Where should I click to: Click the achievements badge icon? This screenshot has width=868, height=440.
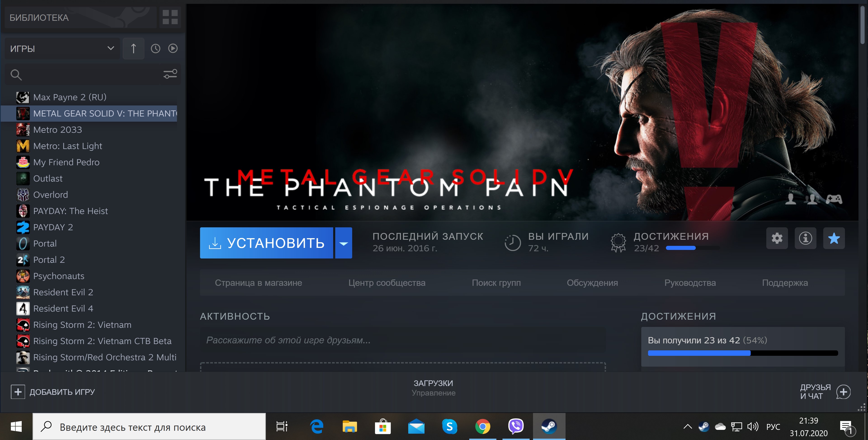618,242
